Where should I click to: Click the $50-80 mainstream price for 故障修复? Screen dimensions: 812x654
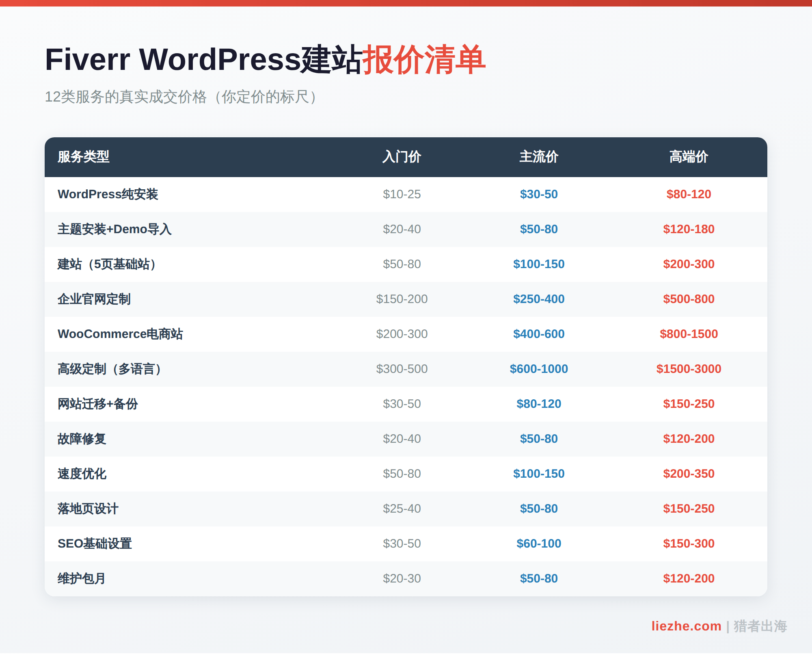(539, 439)
